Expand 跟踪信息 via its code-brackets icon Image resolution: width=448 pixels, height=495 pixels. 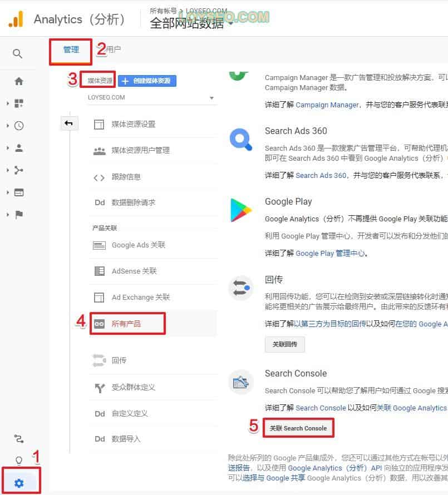(99, 178)
